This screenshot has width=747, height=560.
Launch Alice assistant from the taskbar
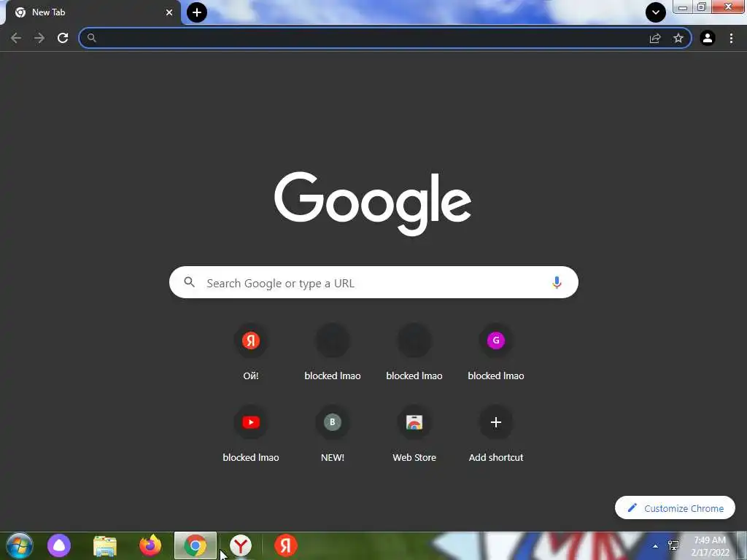(x=59, y=545)
